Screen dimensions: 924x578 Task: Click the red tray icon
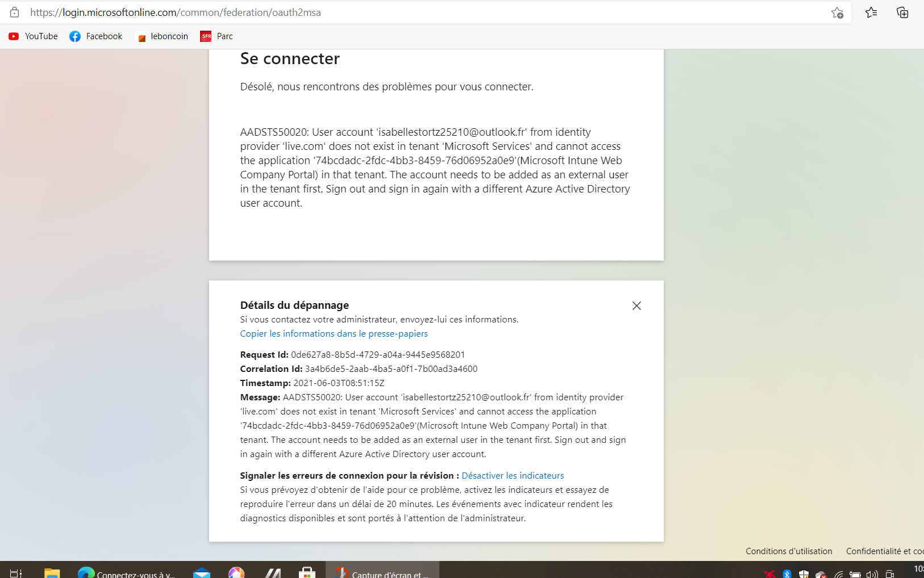click(769, 574)
